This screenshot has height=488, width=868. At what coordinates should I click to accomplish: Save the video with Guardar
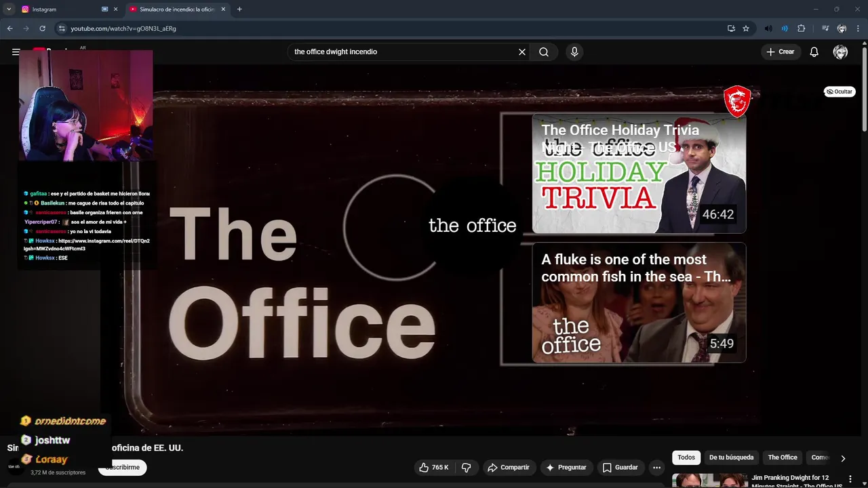click(620, 467)
